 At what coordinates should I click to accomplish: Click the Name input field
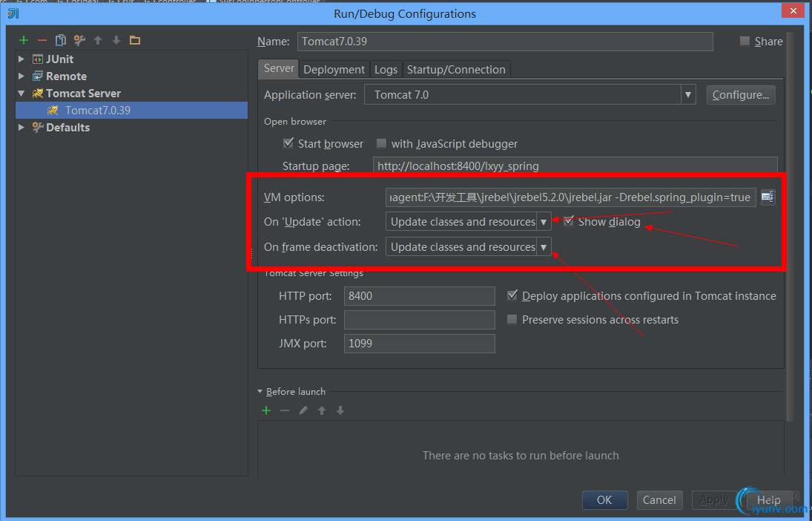click(x=505, y=42)
